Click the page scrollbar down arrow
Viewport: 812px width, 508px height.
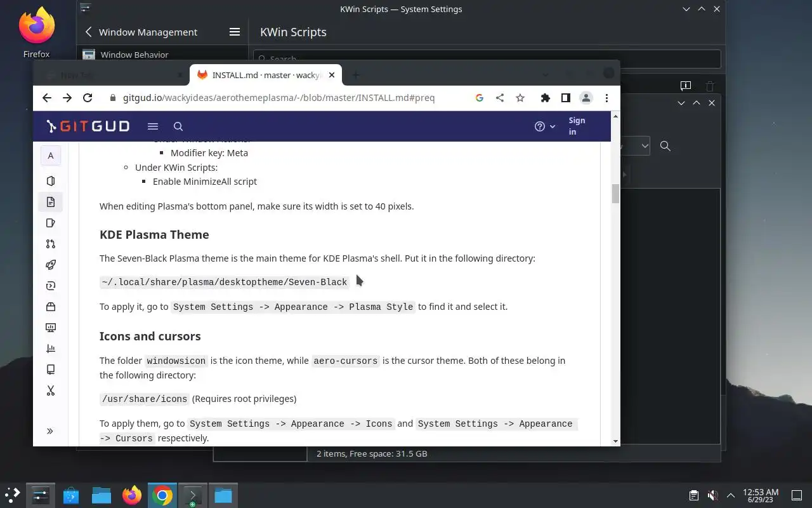click(x=615, y=441)
